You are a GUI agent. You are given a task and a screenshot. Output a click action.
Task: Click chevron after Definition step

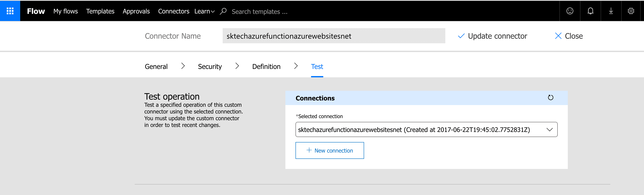pyautogui.click(x=296, y=66)
